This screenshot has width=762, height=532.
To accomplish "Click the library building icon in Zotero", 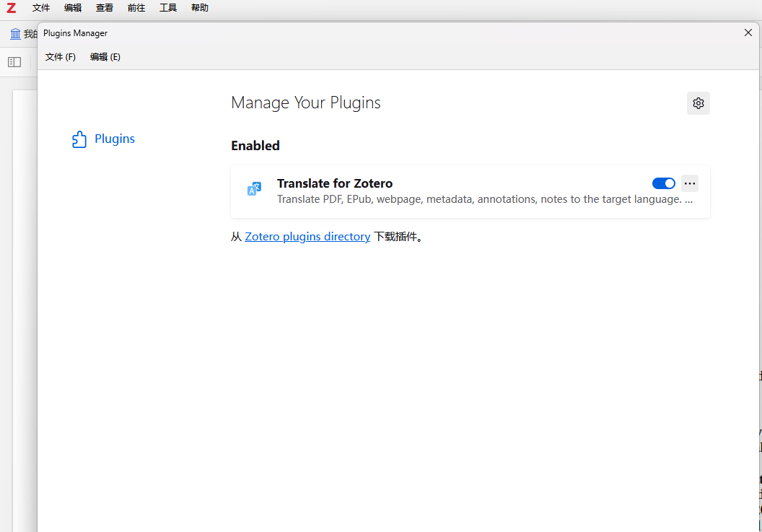I will pyautogui.click(x=16, y=33).
